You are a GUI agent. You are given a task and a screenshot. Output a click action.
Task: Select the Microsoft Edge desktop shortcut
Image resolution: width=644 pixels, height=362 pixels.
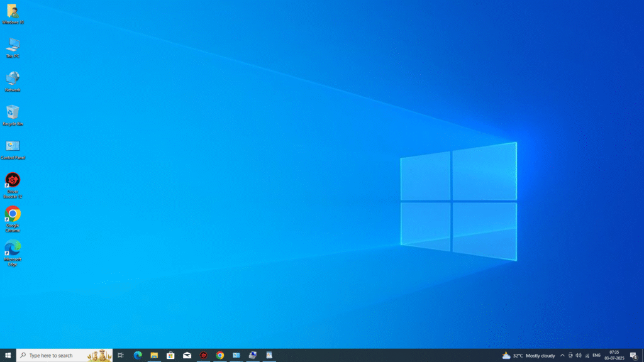tap(13, 253)
